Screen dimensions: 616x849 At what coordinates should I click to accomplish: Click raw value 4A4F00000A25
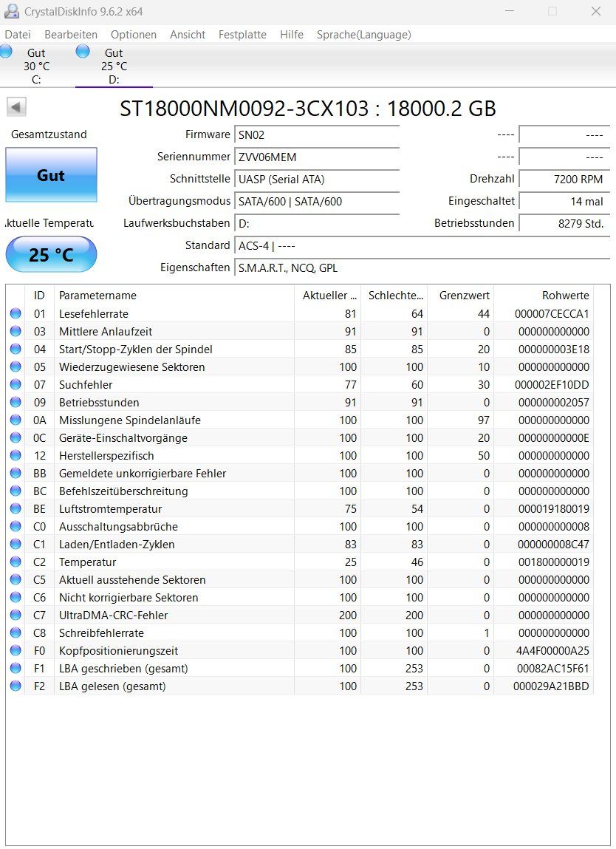552,650
